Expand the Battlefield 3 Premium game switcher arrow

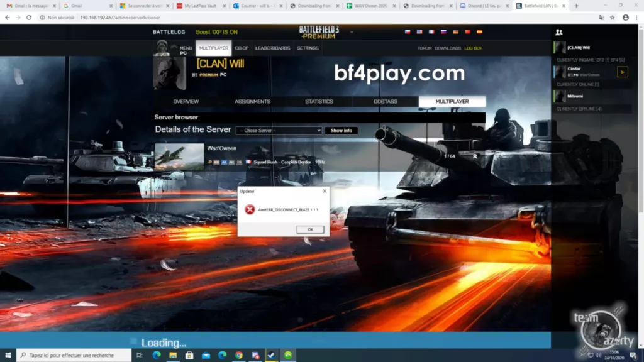352,32
